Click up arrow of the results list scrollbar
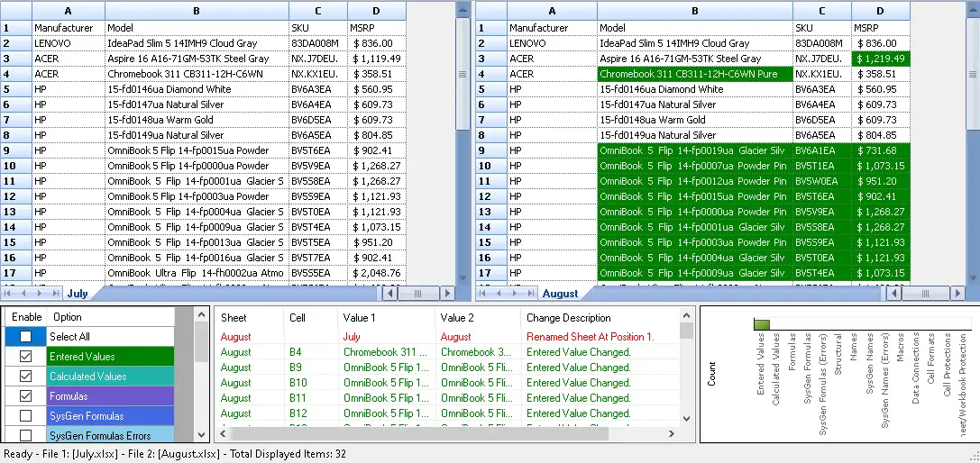980x463 pixels. 686,316
